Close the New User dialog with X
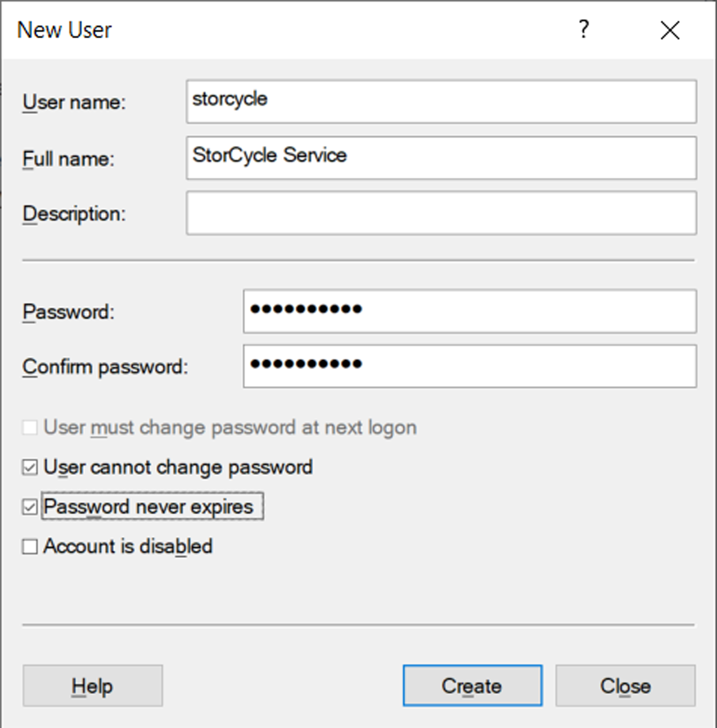 click(670, 30)
